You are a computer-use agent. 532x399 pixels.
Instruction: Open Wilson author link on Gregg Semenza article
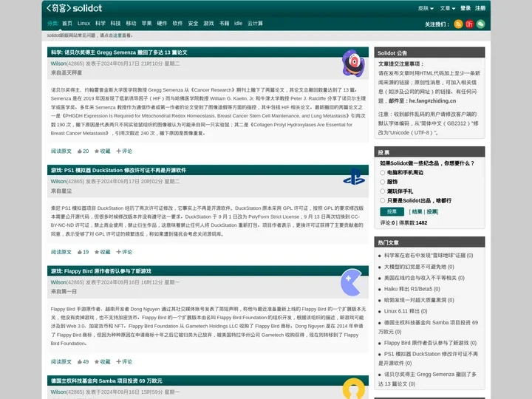(58, 64)
